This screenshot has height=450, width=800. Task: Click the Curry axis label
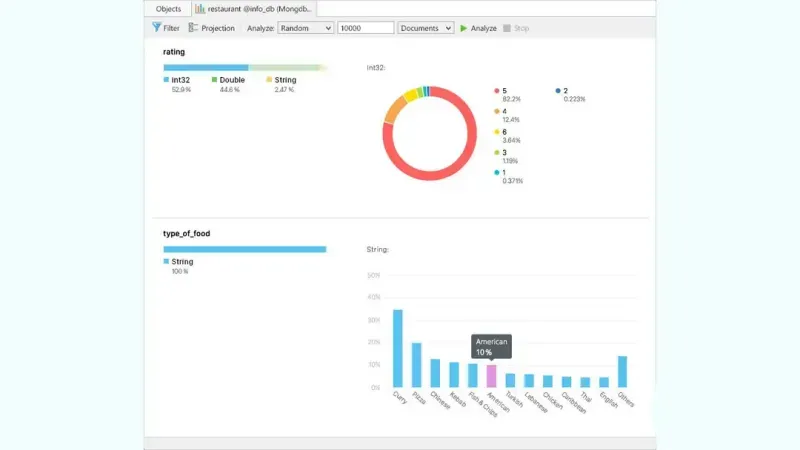[400, 397]
